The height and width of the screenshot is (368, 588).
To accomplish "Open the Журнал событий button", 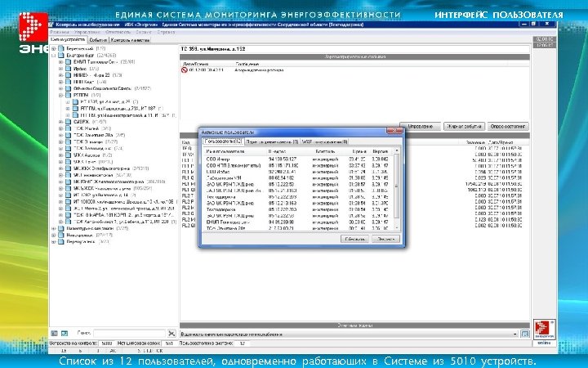I will click(464, 127).
